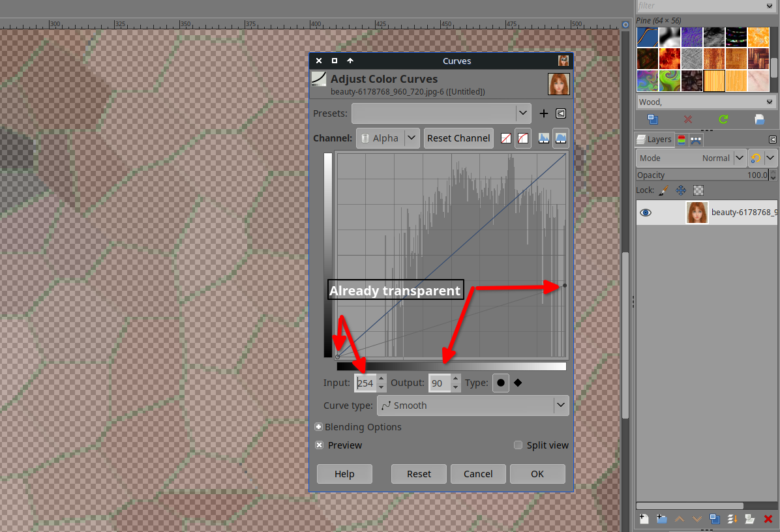Confirm curves with OK

[x=537, y=474]
